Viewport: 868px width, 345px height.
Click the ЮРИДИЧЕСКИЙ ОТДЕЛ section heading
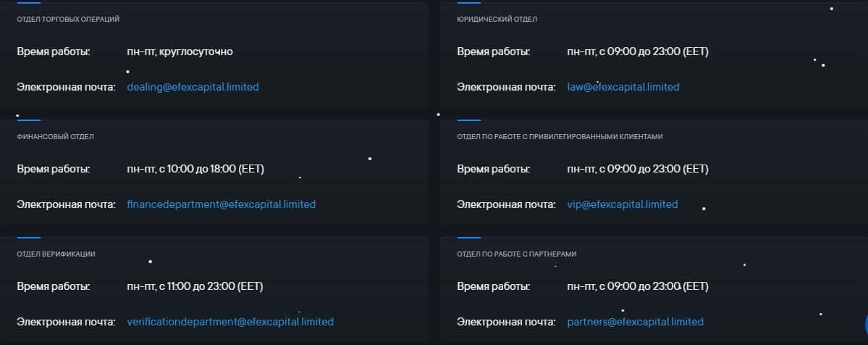pyautogui.click(x=497, y=19)
